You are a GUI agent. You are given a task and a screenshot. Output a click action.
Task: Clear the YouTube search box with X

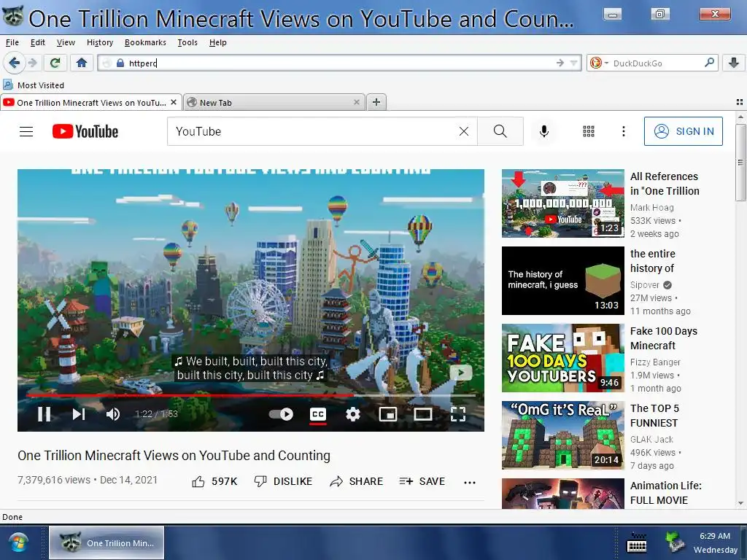point(463,131)
